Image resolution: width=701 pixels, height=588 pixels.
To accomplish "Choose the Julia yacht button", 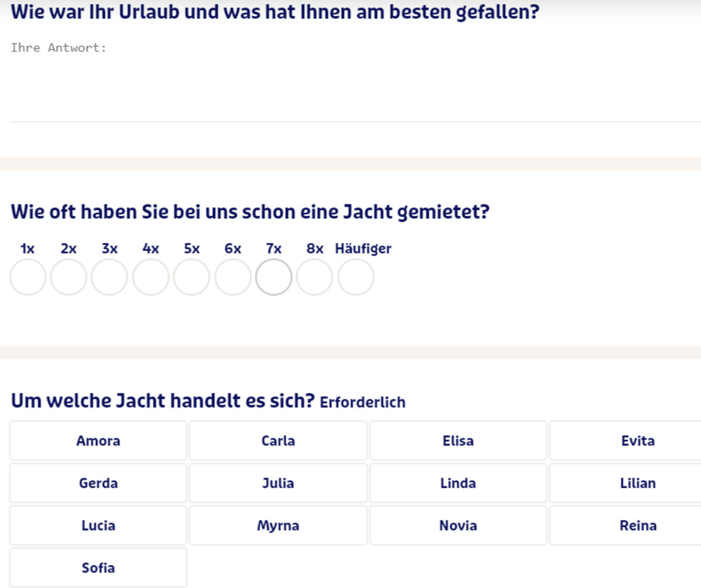I will coord(278,483).
